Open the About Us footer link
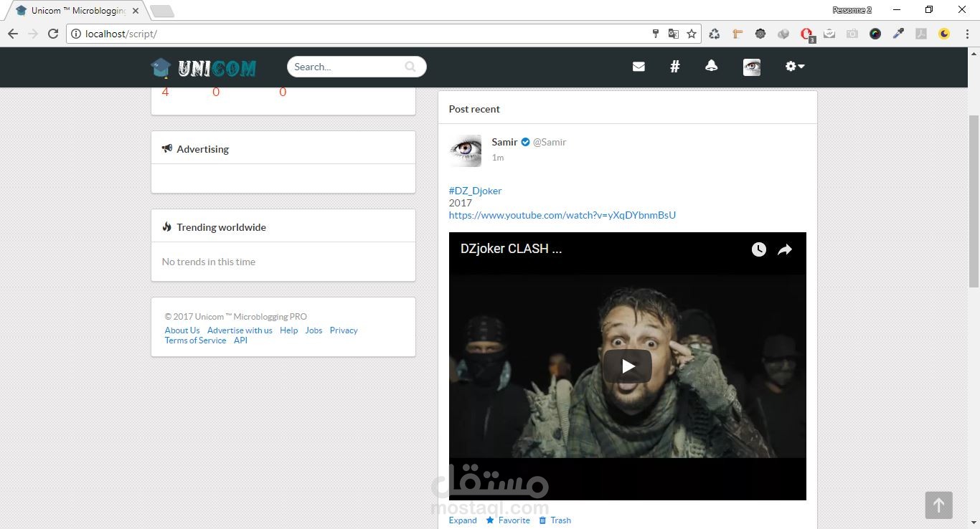 182,330
